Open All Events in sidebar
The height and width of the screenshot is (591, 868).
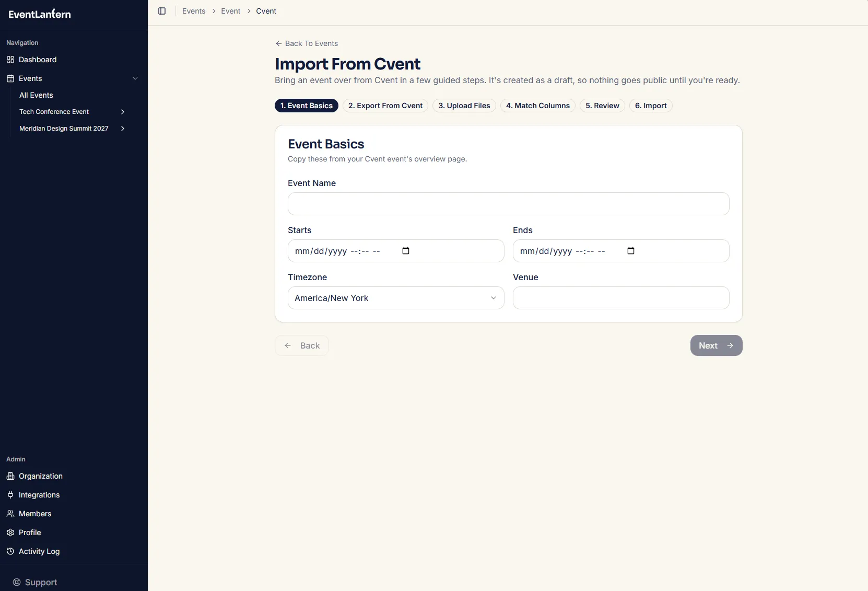click(x=36, y=95)
